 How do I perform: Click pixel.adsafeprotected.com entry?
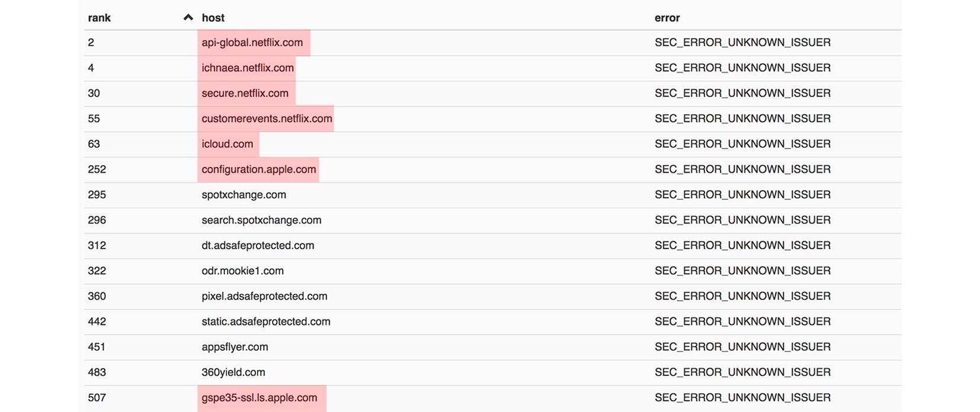pyautogui.click(x=264, y=297)
